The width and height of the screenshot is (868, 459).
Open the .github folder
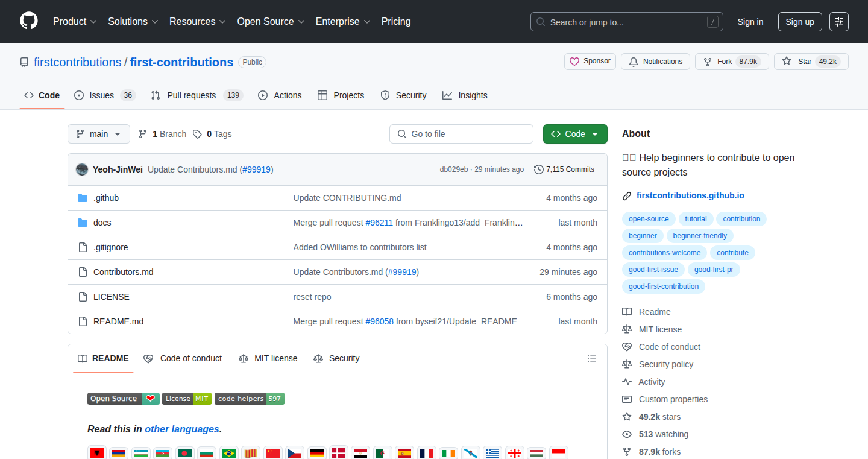[x=106, y=198]
